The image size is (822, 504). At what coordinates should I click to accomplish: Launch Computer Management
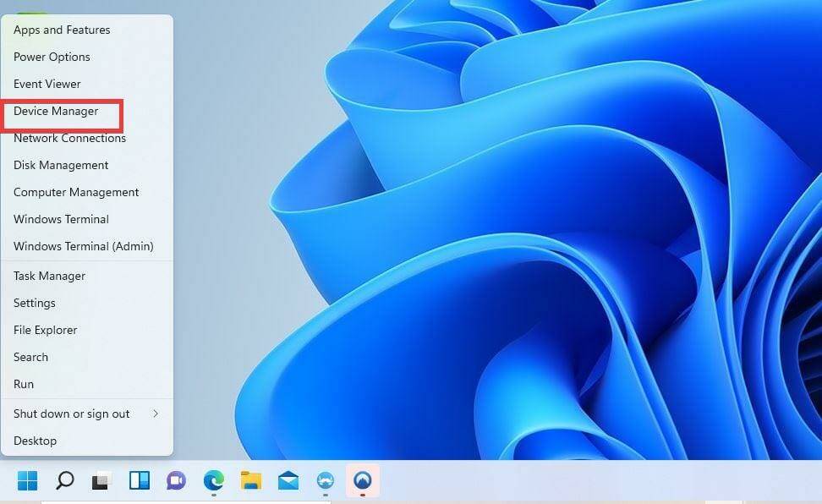(76, 192)
